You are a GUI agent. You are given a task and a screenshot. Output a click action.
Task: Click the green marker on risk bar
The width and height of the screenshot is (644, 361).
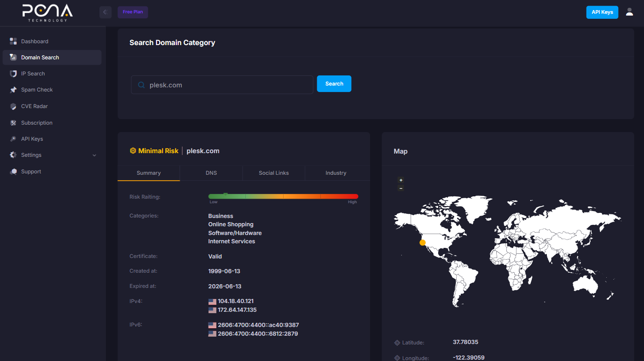pos(226,194)
